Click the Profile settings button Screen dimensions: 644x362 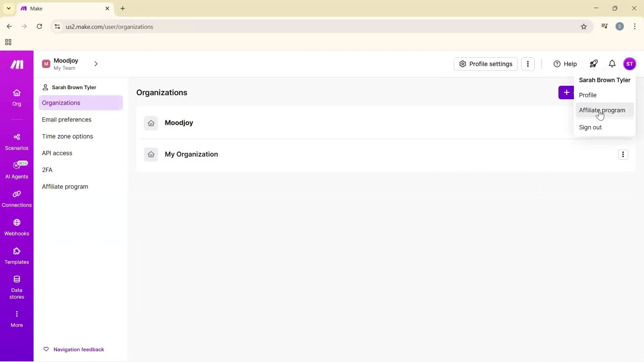coord(486,64)
